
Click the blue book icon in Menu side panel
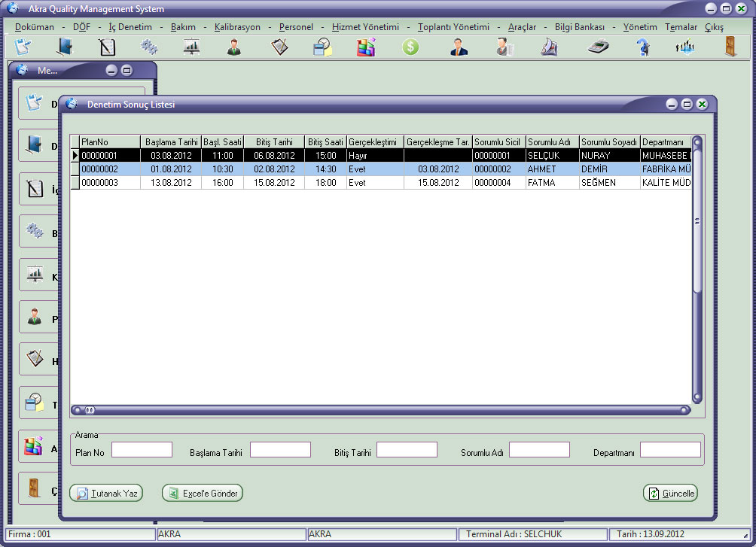pos(34,145)
